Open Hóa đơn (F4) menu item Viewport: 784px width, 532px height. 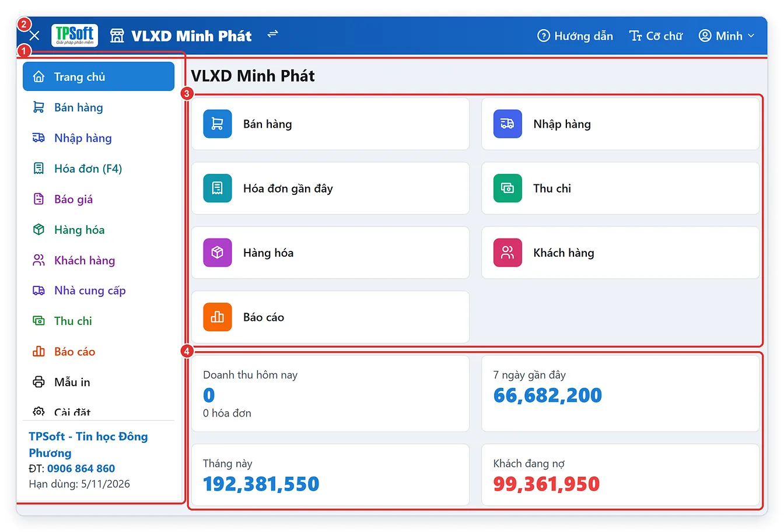(99, 169)
